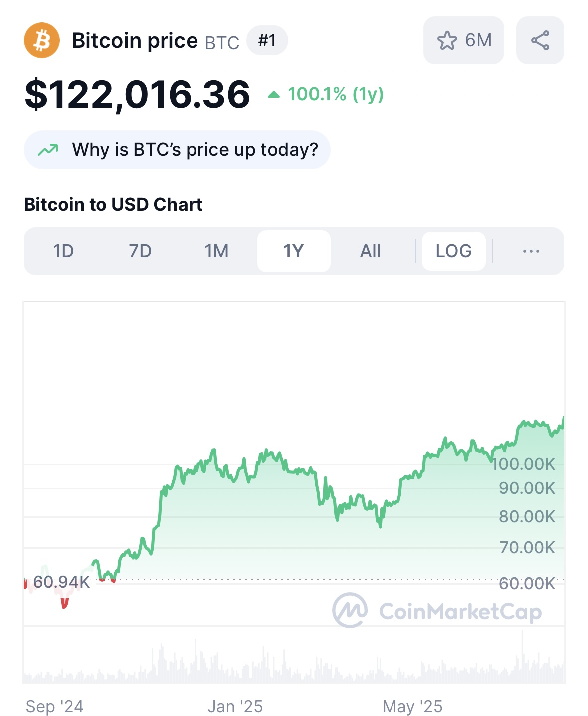Switch to the 7D chart range
This screenshot has width=588, height=716.
[x=140, y=251]
